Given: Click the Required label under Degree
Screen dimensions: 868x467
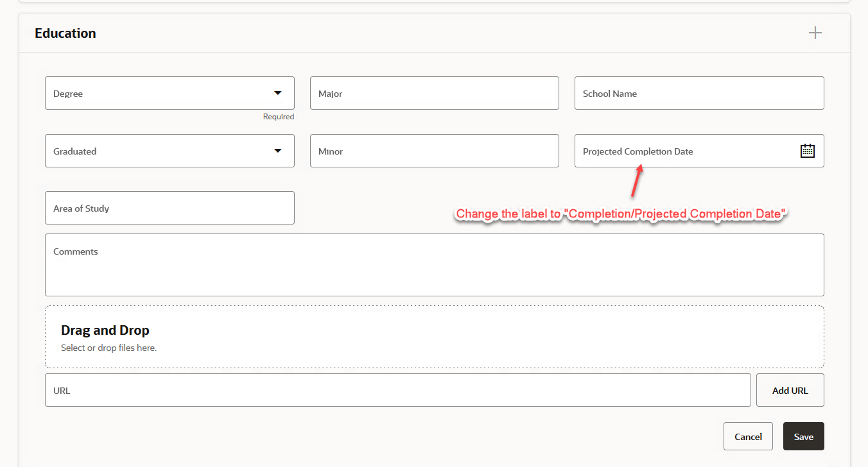Looking at the screenshot, I should [279, 116].
